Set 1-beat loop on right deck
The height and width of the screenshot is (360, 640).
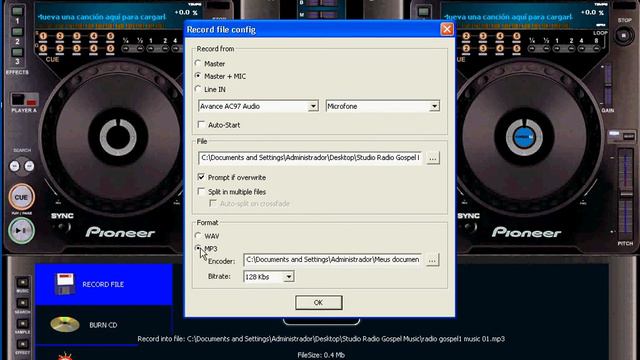[x=557, y=49]
